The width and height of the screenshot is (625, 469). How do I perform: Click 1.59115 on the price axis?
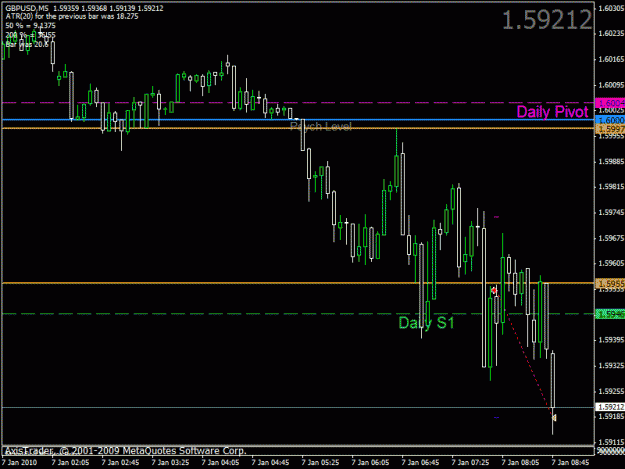click(611, 442)
